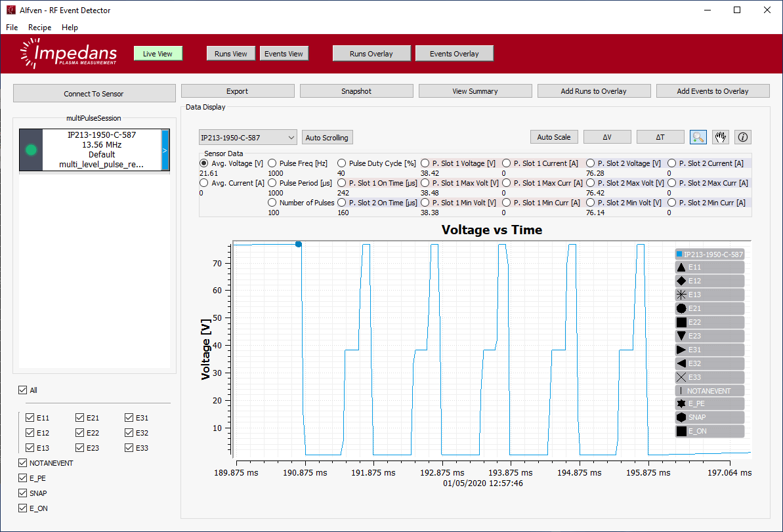
Task: Click the Connect To Sensor button
Action: pos(94,94)
